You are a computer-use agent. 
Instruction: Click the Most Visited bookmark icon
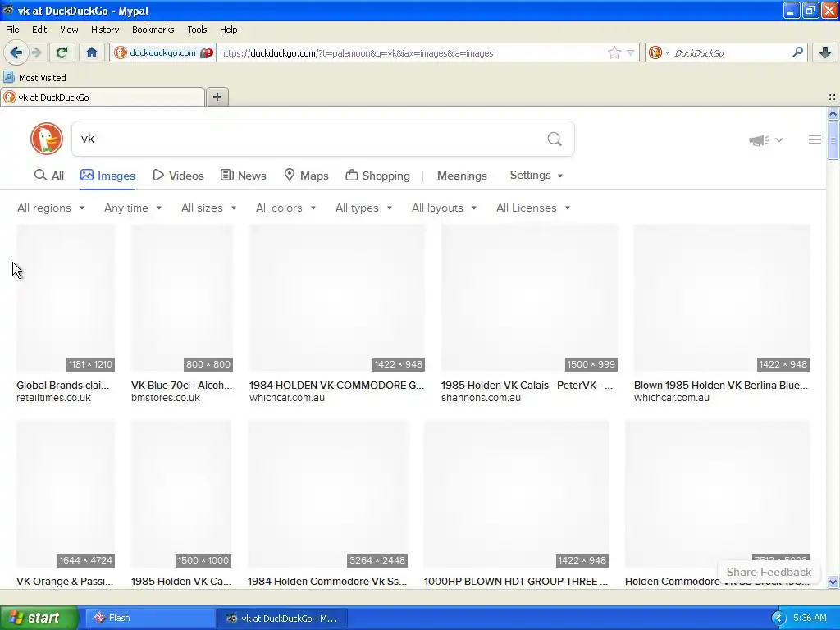(8, 77)
